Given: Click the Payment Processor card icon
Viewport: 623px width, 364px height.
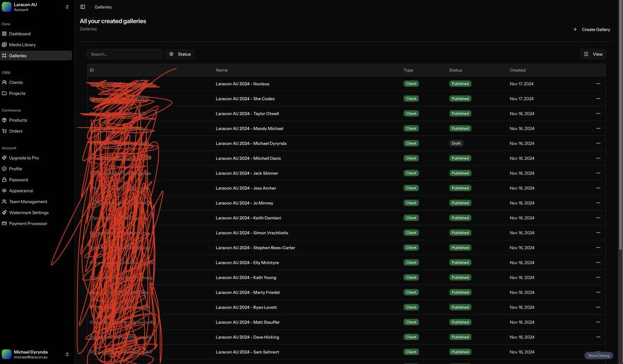Looking at the screenshot, I should tap(4, 223).
